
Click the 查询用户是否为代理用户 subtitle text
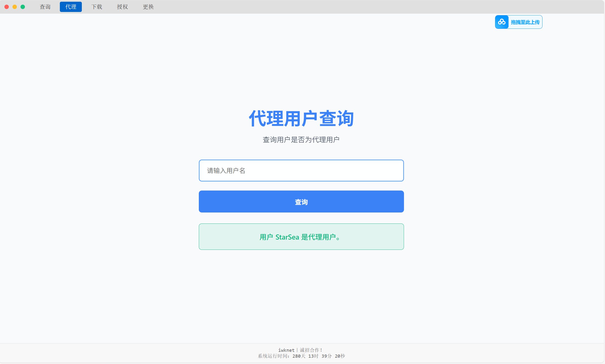point(301,140)
